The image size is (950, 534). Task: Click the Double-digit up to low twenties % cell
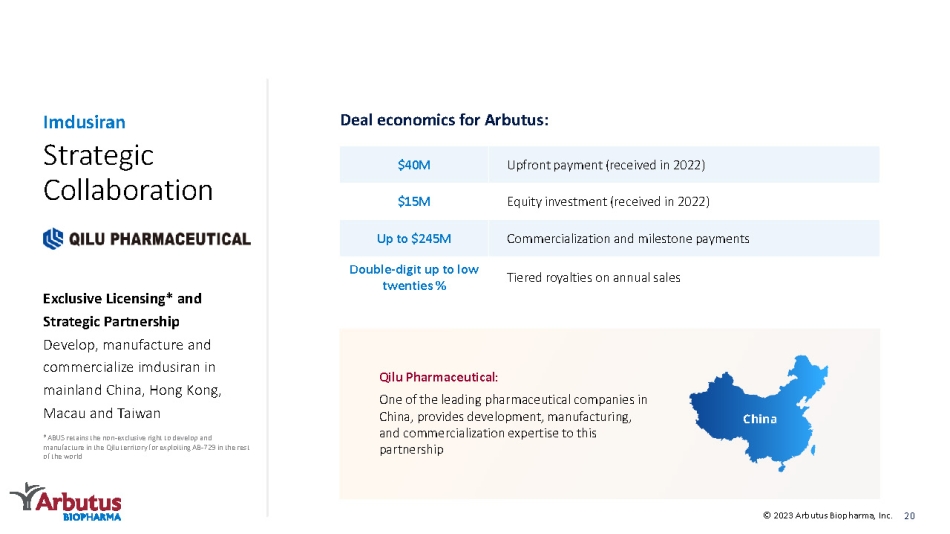click(x=414, y=278)
